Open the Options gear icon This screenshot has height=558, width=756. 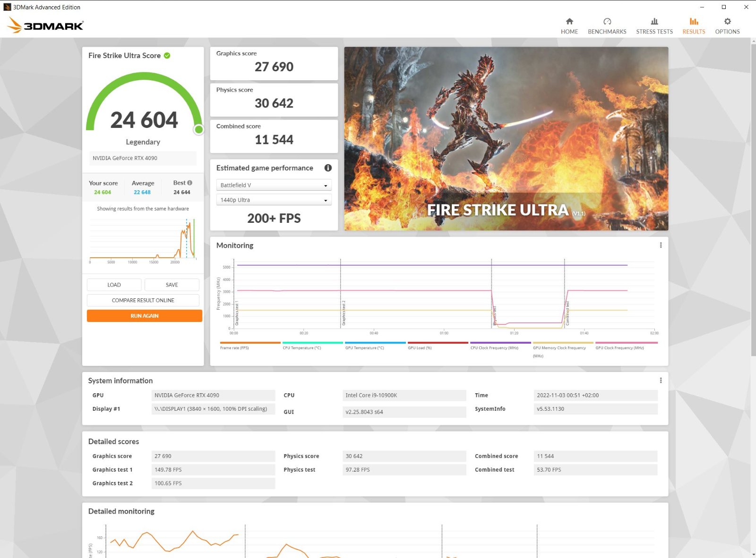tap(727, 21)
